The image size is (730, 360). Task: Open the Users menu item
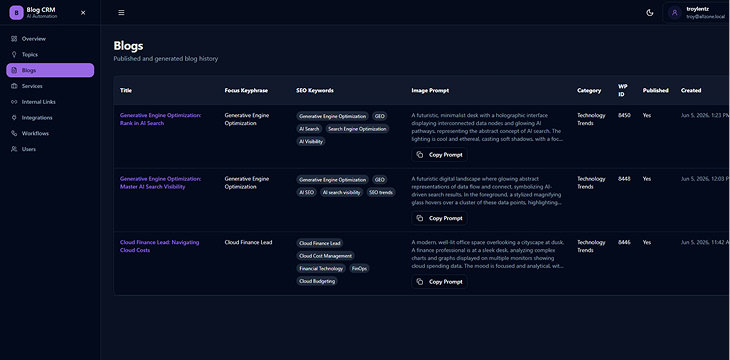(x=50, y=149)
